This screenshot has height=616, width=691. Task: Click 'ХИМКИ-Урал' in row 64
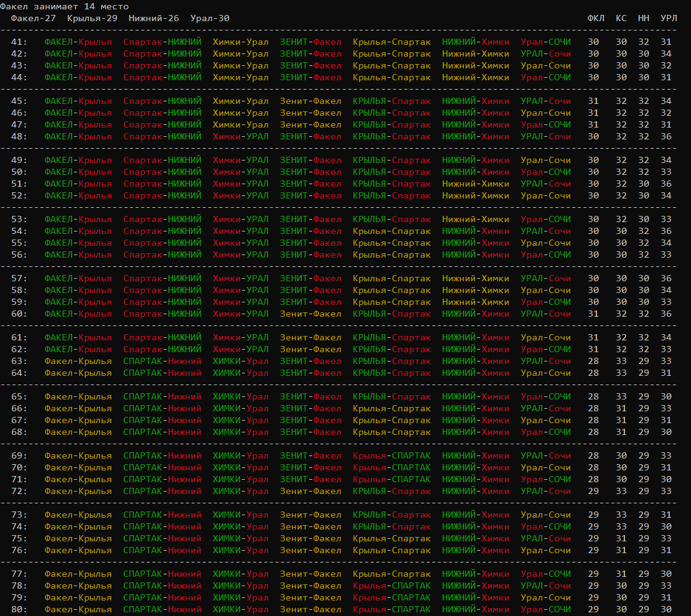[241, 373]
